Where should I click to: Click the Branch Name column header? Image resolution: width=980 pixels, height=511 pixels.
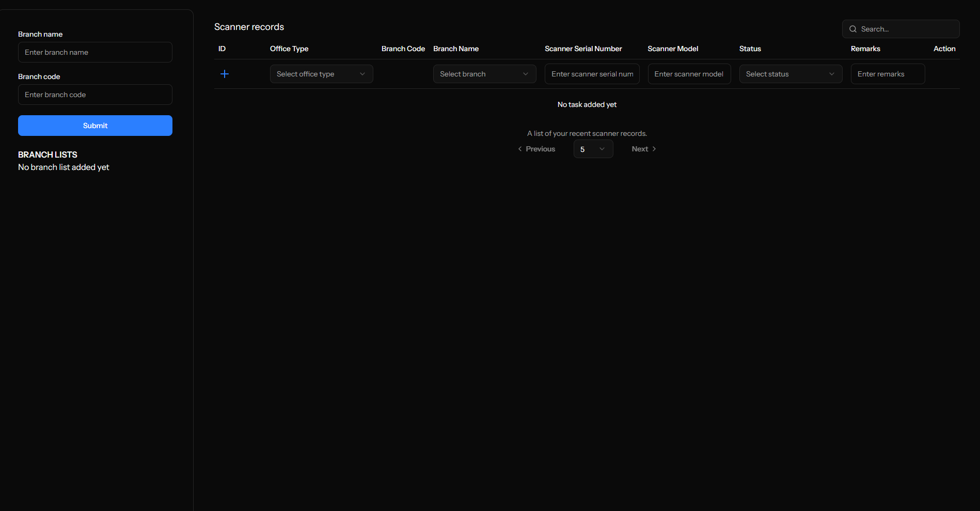point(456,49)
